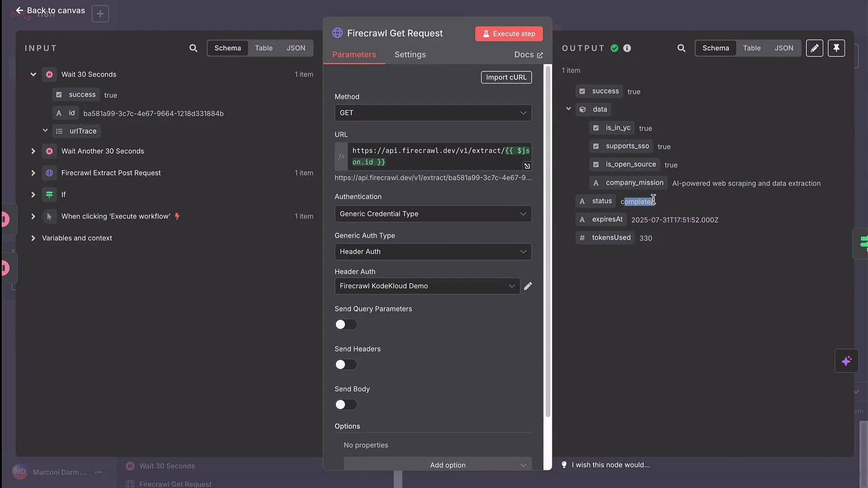The height and width of the screenshot is (488, 868).
Task: Click the is_open_source checkbox icon
Action: click(596, 164)
